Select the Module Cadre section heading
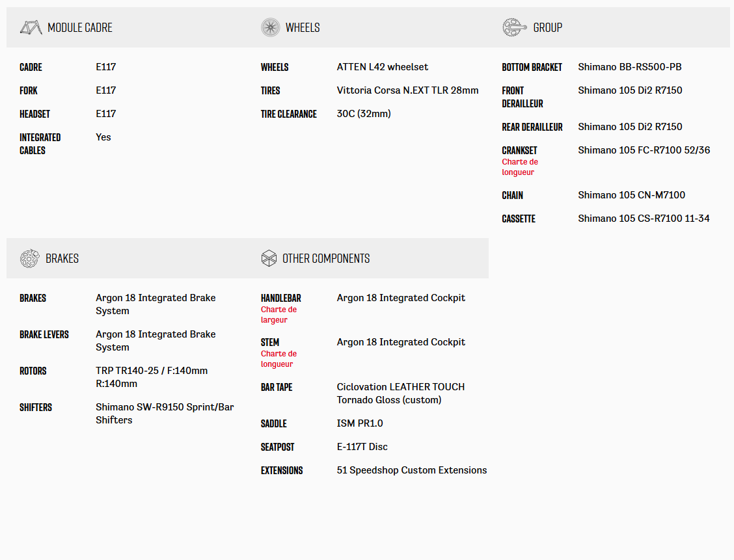The image size is (734, 560). [80, 27]
